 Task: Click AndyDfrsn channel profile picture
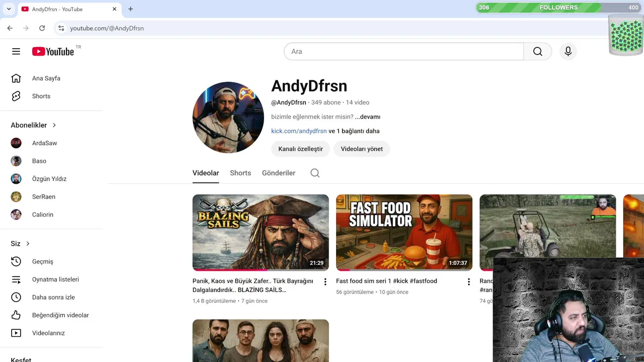click(x=228, y=118)
